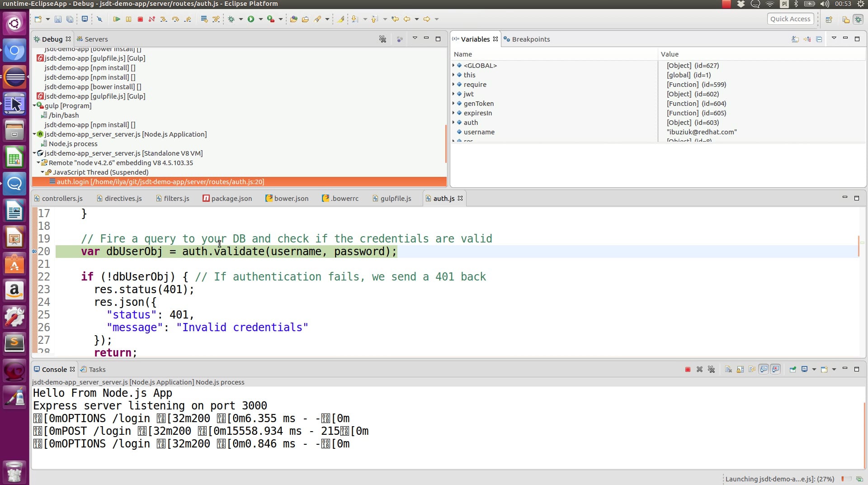Click Clear Console icon
This screenshot has width=868, height=485.
coord(728,370)
